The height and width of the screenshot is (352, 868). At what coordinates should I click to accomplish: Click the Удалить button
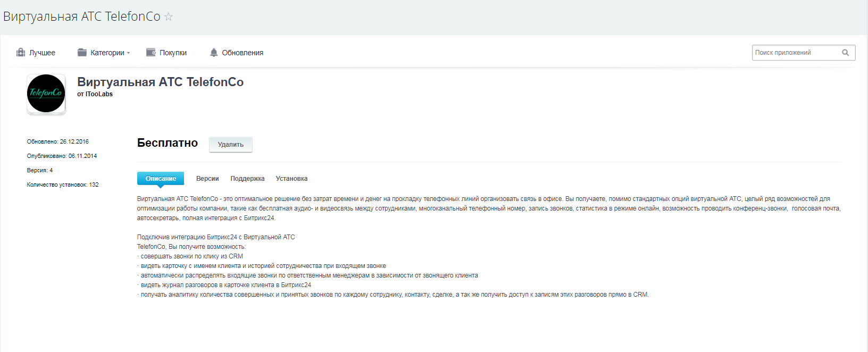(x=231, y=145)
